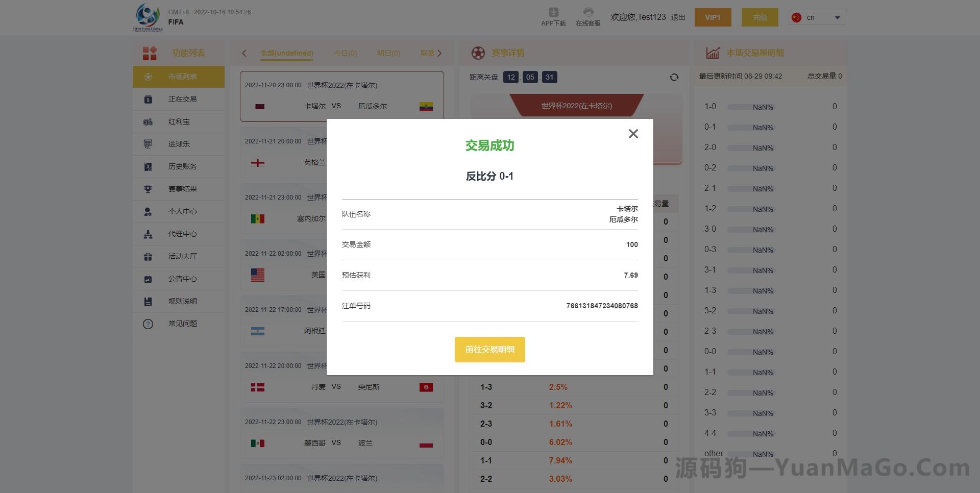Open the 进球乐 sidebar icon
This screenshot has width=980, height=493.
point(148,144)
